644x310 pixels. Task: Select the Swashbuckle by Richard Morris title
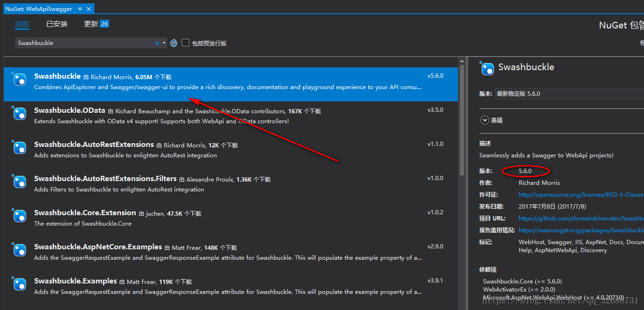click(x=57, y=76)
